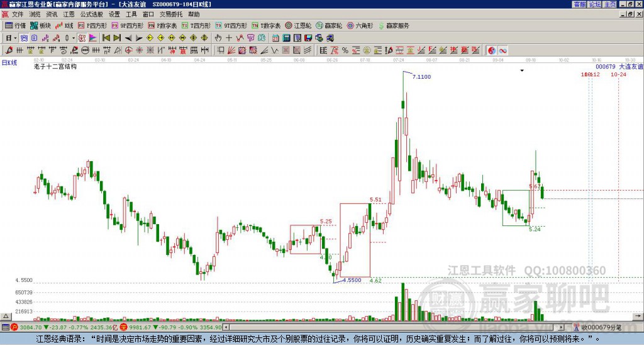Open the 行情 quotes view
Viewport: 644px width, 345px height.
coord(15,25)
